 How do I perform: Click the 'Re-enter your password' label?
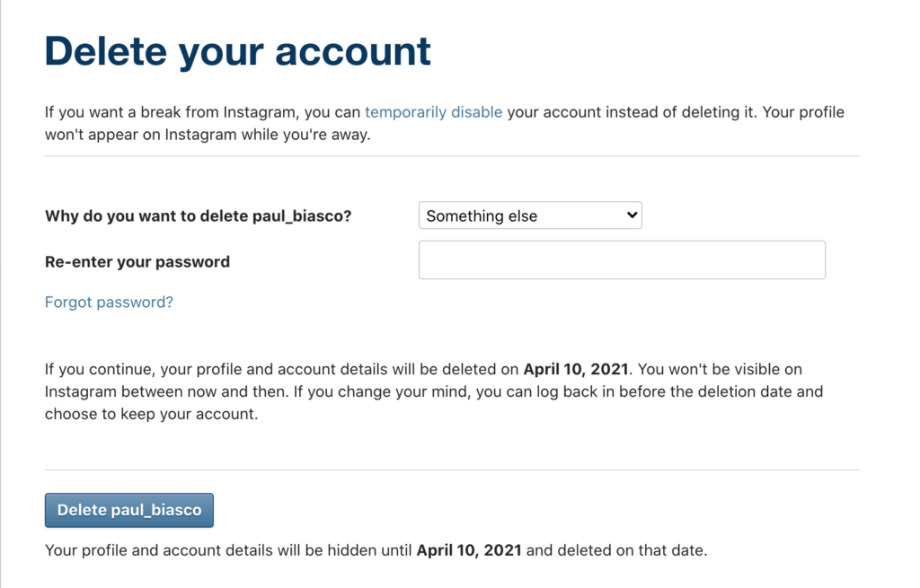(x=137, y=261)
